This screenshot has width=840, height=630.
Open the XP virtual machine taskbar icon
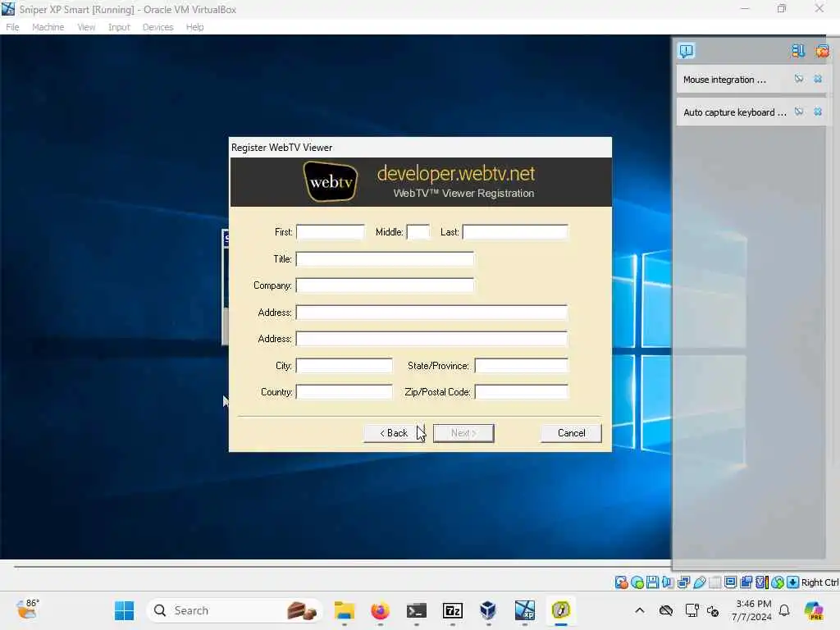tap(524, 610)
